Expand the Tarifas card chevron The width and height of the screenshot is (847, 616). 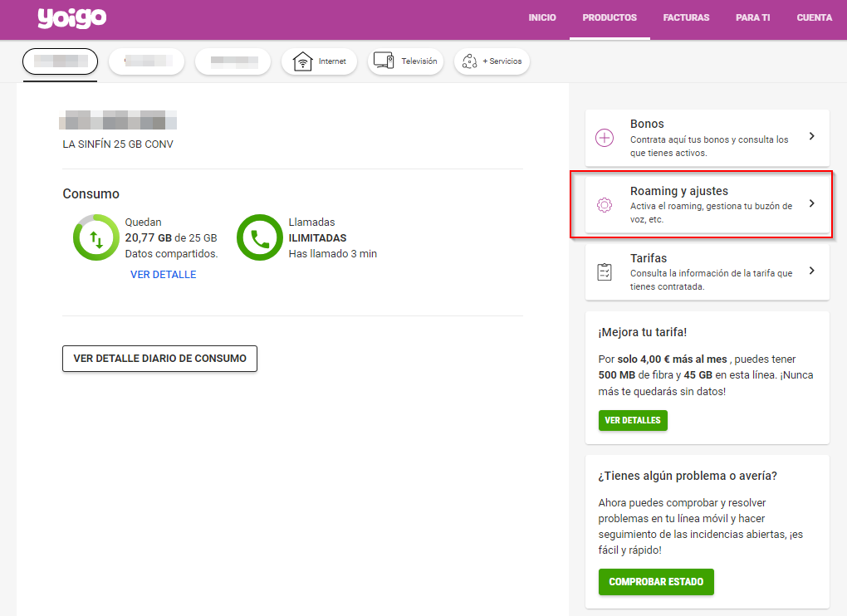[x=811, y=271]
